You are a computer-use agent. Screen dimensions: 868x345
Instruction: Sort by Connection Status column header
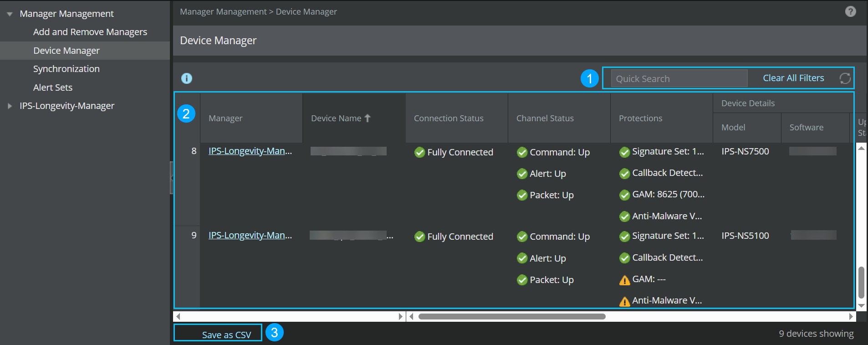pyautogui.click(x=457, y=118)
